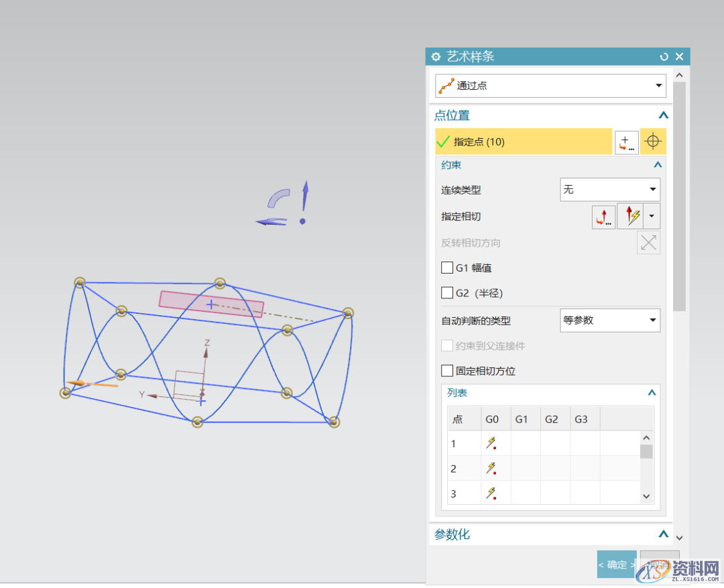Click the dialog options gear icon
724x588 pixels.
[436, 56]
